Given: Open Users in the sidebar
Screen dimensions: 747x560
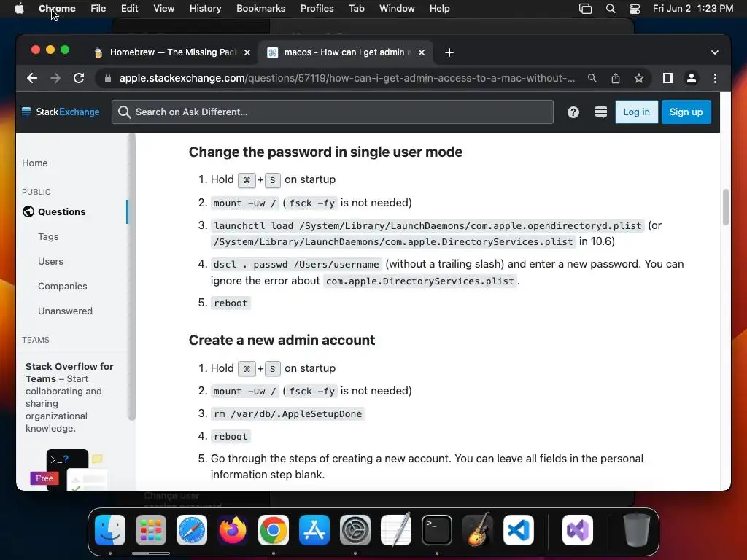Looking at the screenshot, I should pyautogui.click(x=50, y=262).
